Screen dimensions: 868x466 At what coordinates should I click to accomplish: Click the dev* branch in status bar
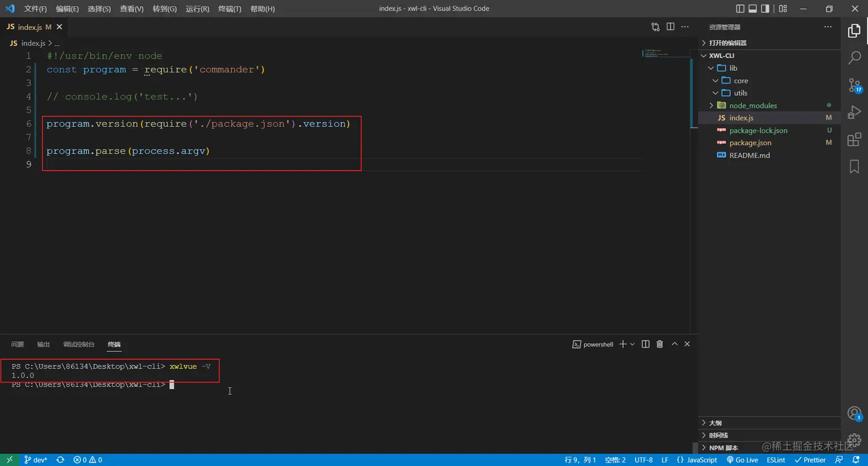click(x=36, y=460)
